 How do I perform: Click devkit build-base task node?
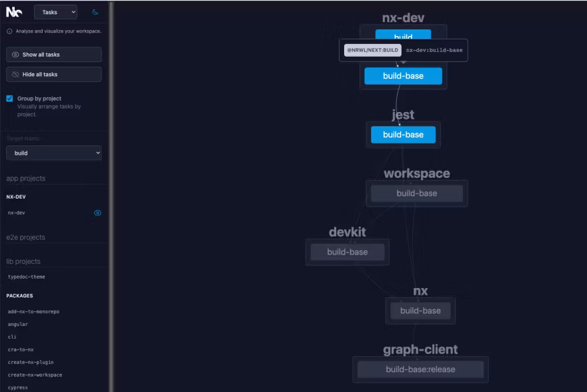(x=347, y=252)
